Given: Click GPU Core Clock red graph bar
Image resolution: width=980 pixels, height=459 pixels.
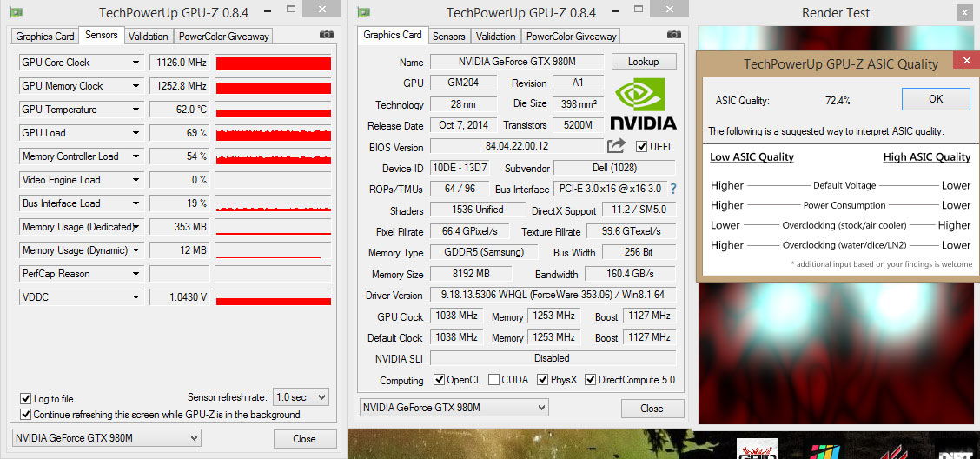Looking at the screenshot, I should pos(273,63).
